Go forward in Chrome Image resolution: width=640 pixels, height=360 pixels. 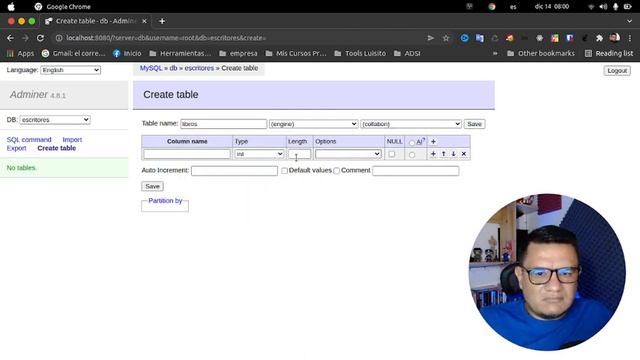click(x=25, y=38)
